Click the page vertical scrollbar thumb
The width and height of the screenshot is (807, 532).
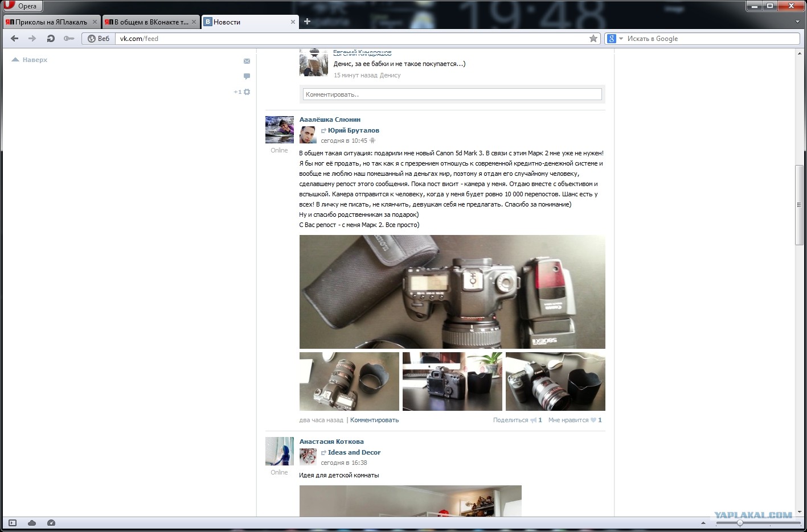coord(799,205)
